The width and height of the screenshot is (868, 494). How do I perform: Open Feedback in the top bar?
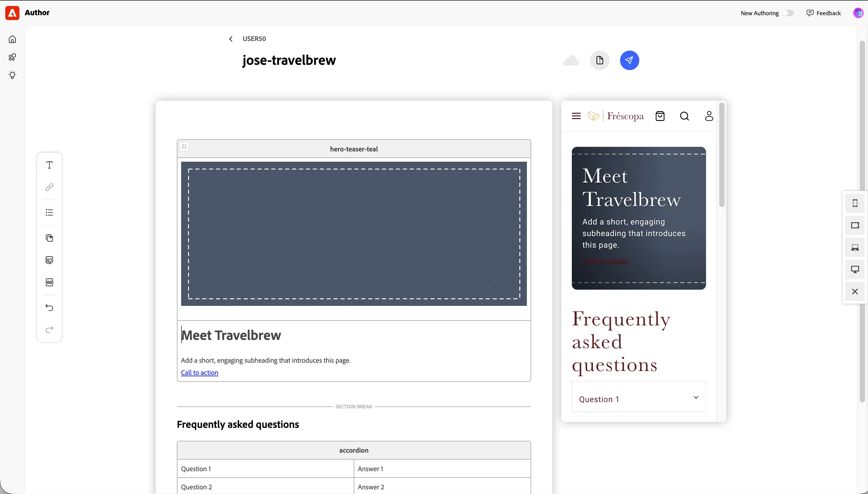[824, 13]
